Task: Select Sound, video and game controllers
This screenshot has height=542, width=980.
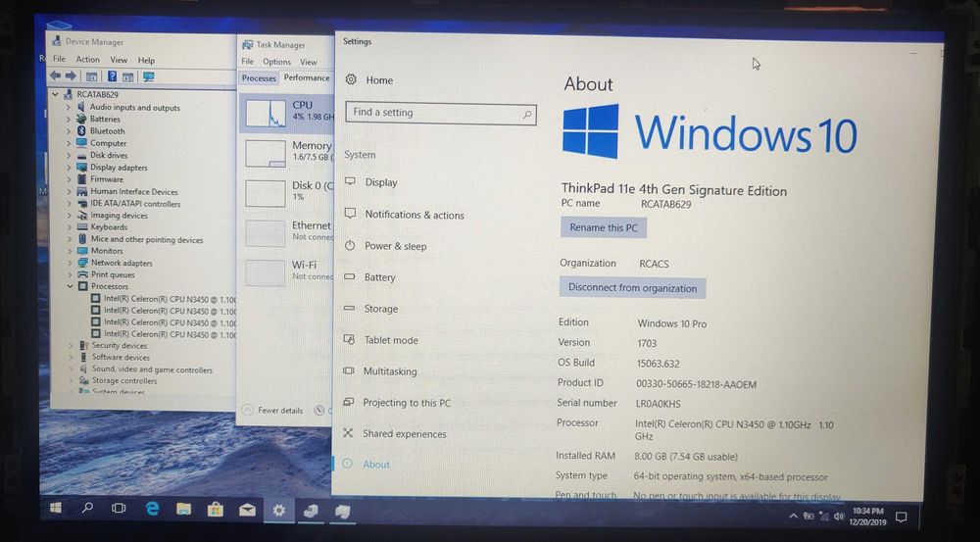Action: point(153,369)
